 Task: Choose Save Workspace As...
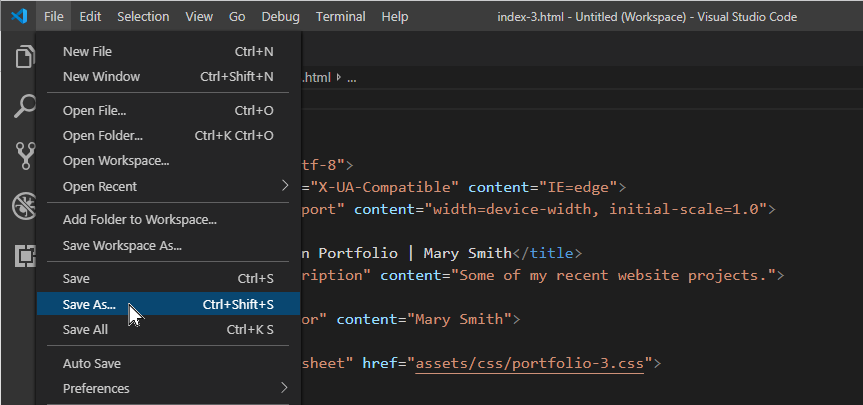click(168, 245)
